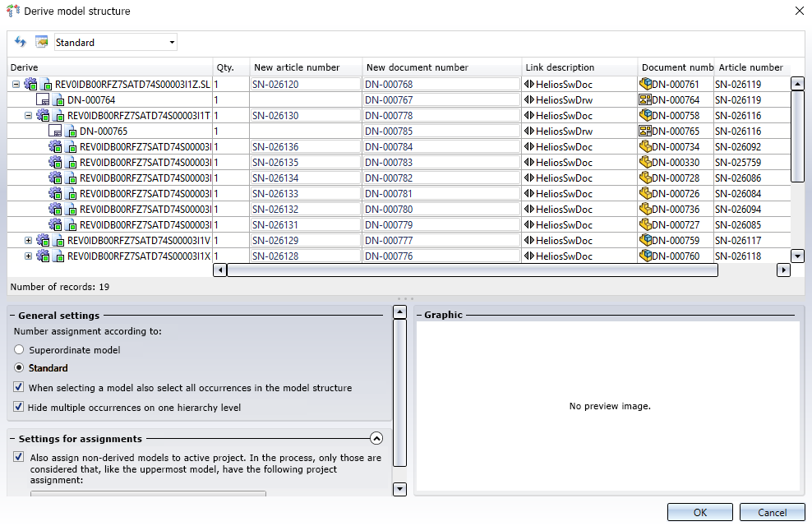Click link icon in SN-026136 row
Viewport: 812px width, 526px height.
click(528, 147)
